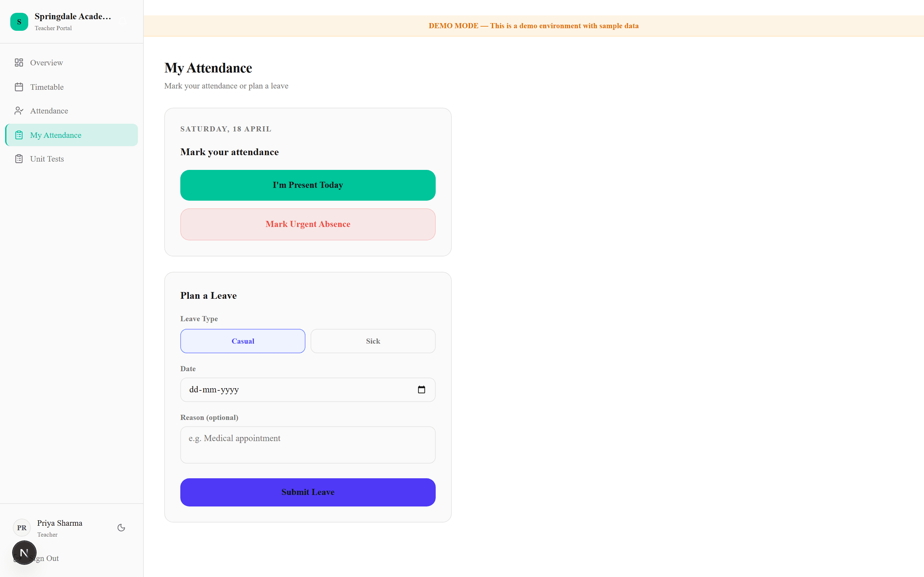Click the Unit Tests clipboard icon
The height and width of the screenshot is (577, 924).
(x=19, y=159)
